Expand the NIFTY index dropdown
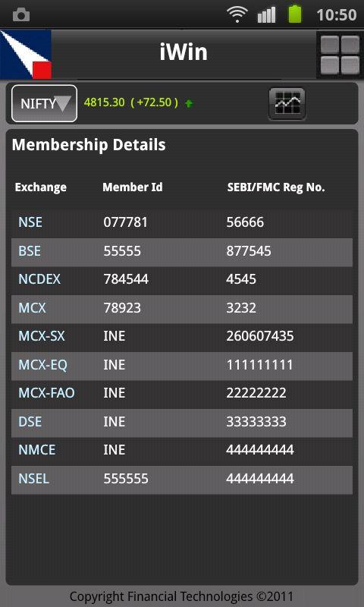 tap(45, 103)
